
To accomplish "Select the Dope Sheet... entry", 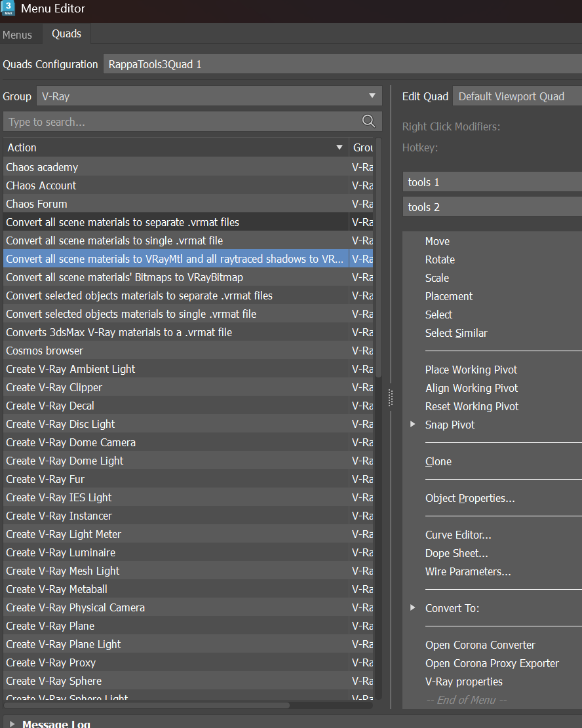I will pyautogui.click(x=456, y=554).
